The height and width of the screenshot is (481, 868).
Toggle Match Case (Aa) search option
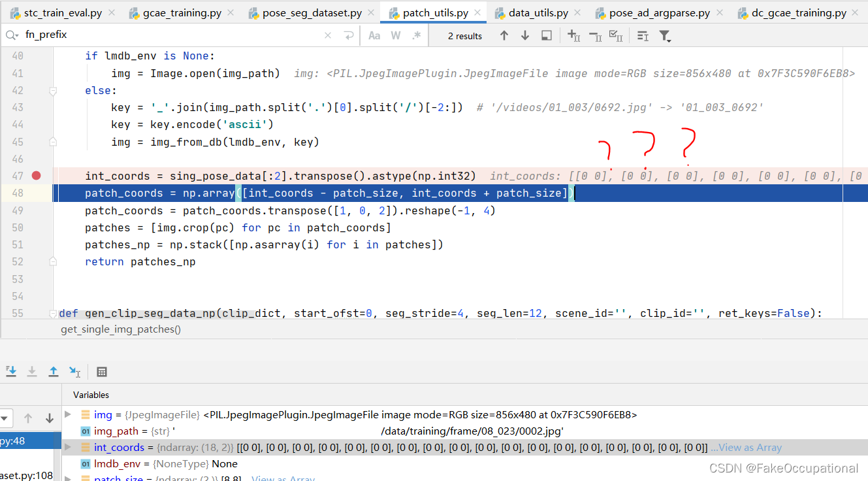coord(374,36)
